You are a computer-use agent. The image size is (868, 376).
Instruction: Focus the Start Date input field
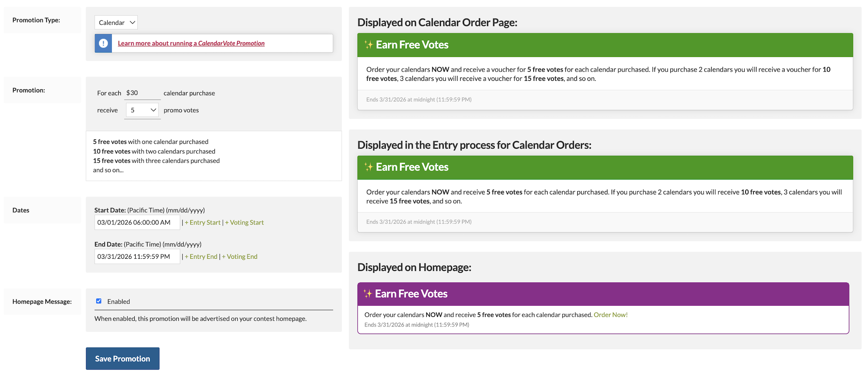point(137,222)
